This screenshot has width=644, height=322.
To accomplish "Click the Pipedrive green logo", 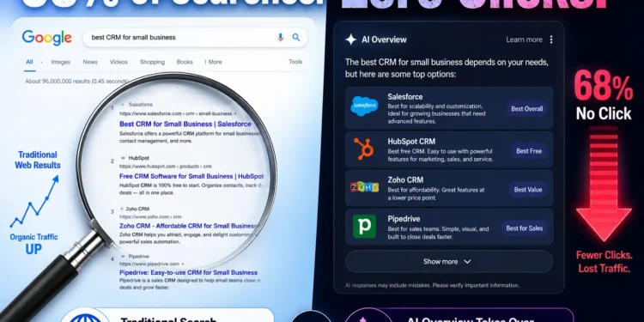I will click(x=364, y=227).
